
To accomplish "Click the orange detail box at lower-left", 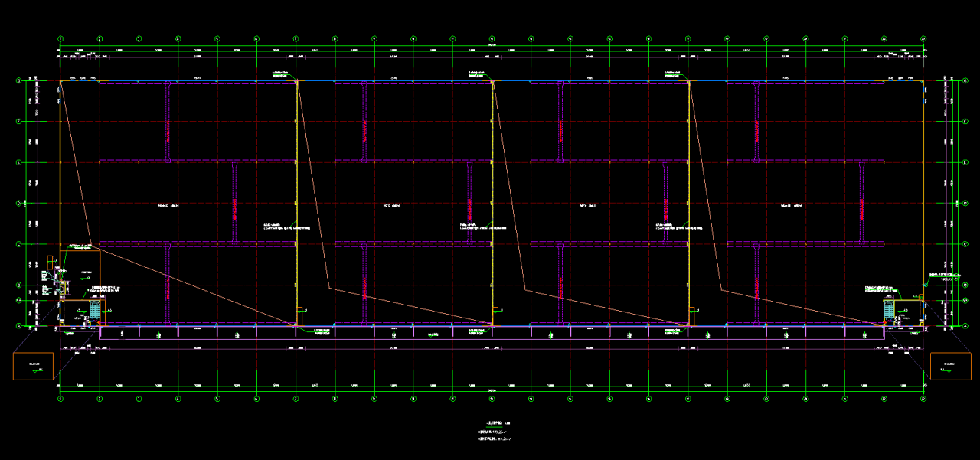I will [32, 367].
